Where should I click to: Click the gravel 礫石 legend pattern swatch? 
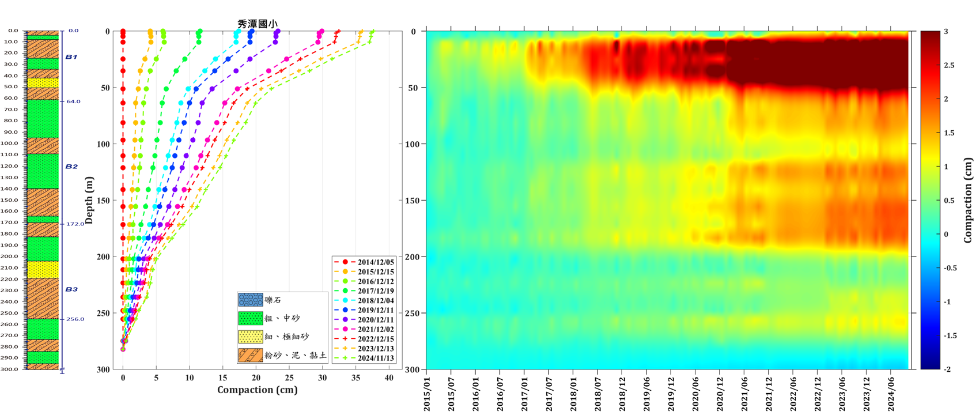pos(250,300)
